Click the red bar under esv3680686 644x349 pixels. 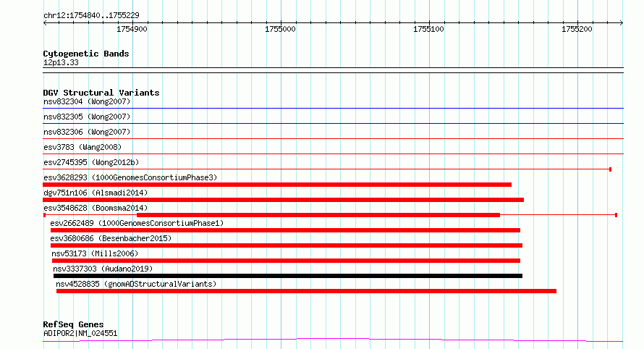tap(287, 245)
